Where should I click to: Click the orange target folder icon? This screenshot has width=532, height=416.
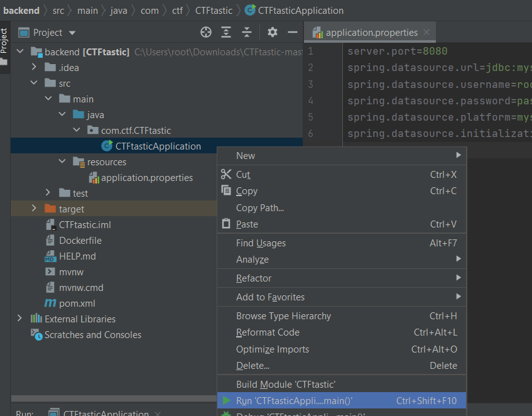[50, 209]
